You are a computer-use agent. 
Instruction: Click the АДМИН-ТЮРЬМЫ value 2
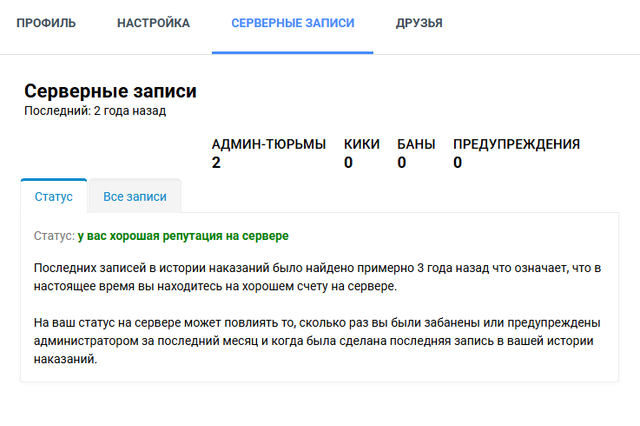[x=216, y=162]
